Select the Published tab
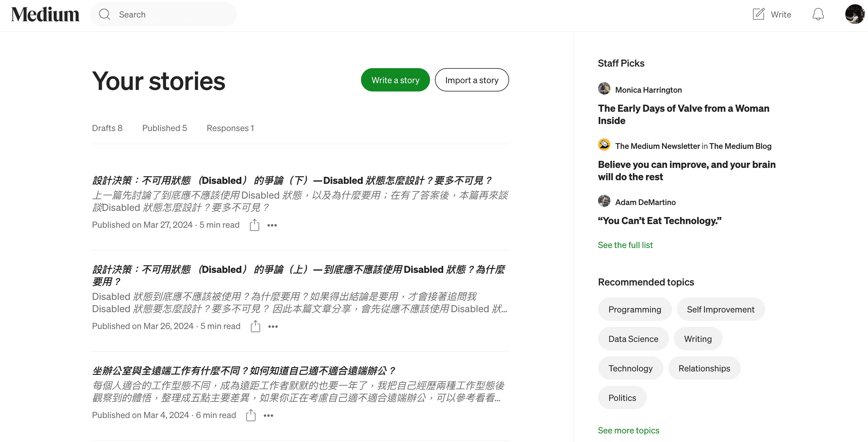This screenshot has width=868, height=442. [164, 128]
